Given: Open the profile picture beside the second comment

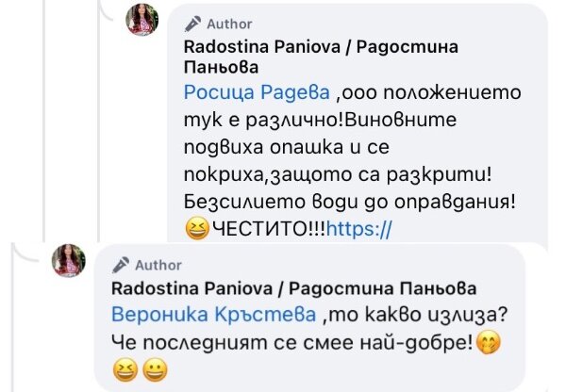Looking at the screenshot, I should click(x=69, y=262).
